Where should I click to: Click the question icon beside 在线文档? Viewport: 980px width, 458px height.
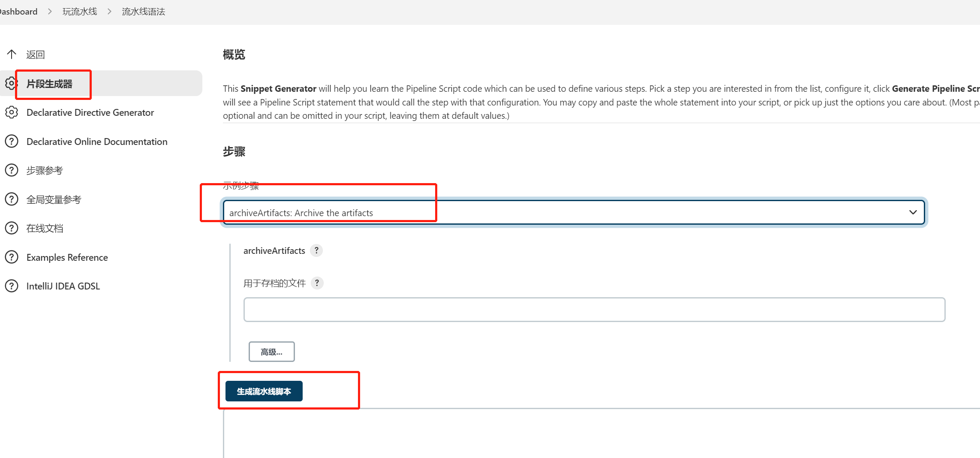click(12, 228)
